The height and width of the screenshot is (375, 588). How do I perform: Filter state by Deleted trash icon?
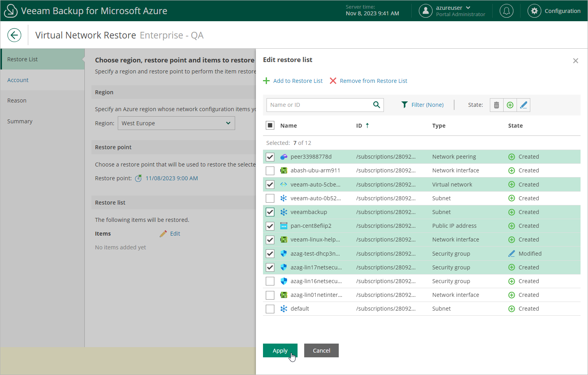[x=497, y=105]
